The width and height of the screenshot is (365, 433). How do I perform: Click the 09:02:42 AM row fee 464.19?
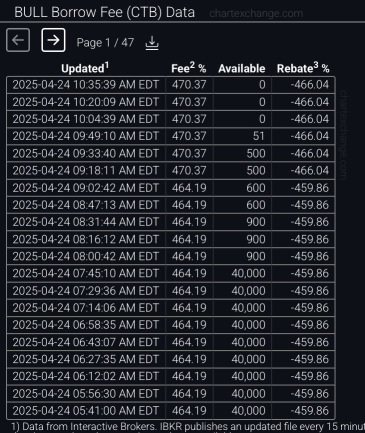189,188
